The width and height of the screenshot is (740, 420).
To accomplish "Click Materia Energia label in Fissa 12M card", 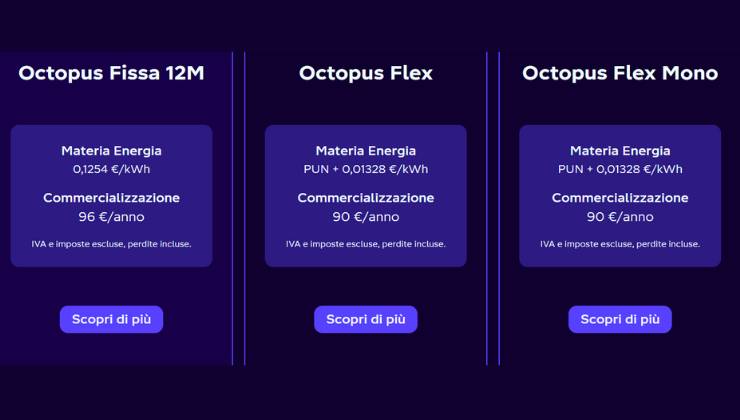I will pos(111,151).
